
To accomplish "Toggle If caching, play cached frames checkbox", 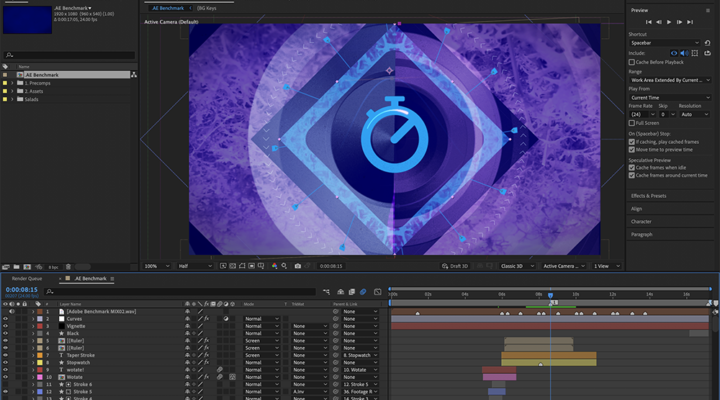I will click(631, 142).
